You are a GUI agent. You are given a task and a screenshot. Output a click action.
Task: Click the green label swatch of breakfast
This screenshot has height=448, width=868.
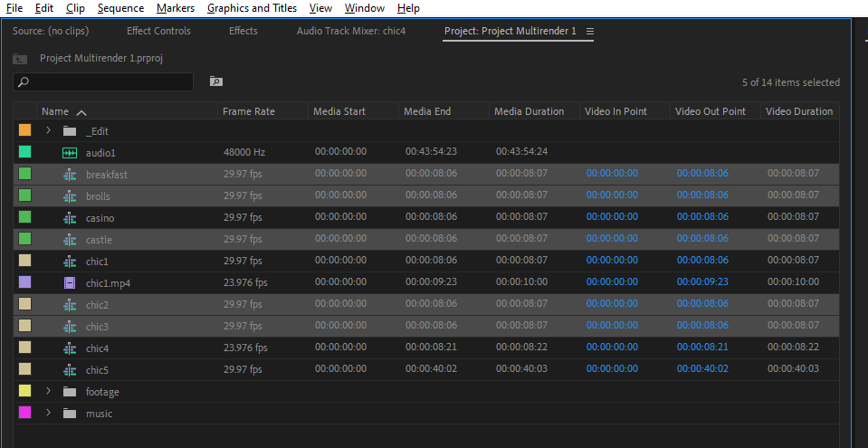point(25,174)
